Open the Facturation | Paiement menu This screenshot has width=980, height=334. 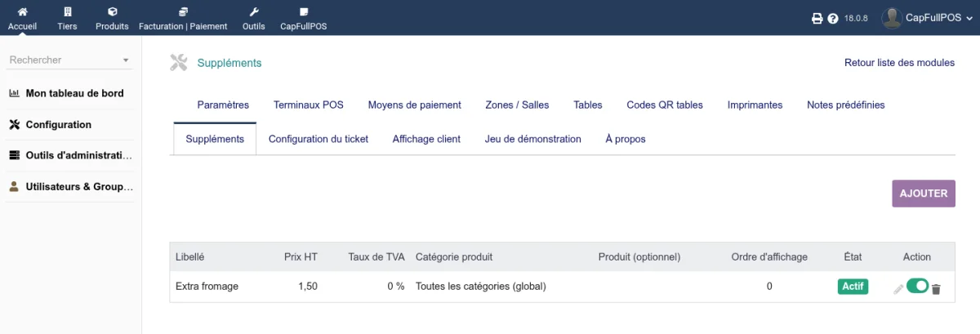pos(183,18)
